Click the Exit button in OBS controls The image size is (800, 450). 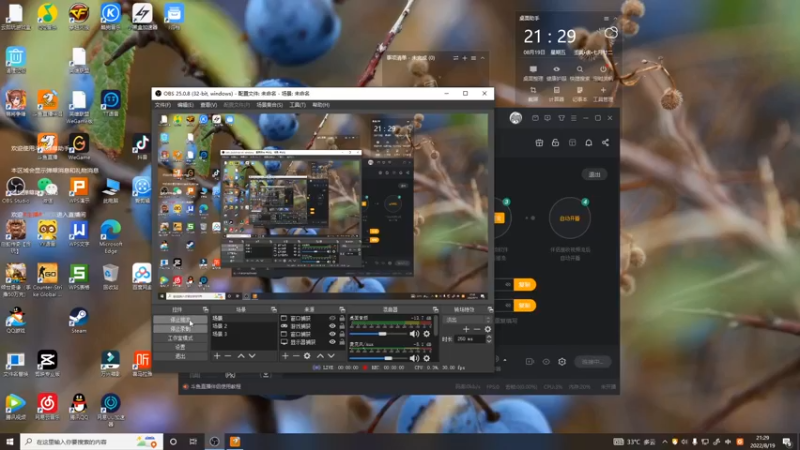[x=181, y=356]
